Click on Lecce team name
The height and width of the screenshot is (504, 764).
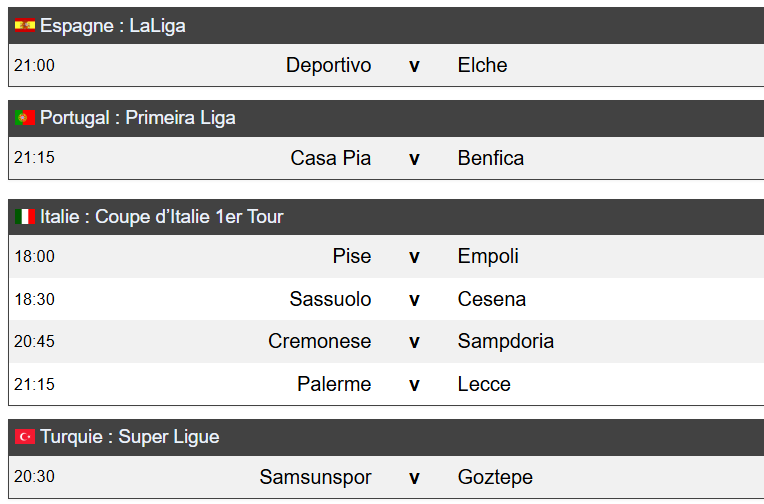pos(484,384)
